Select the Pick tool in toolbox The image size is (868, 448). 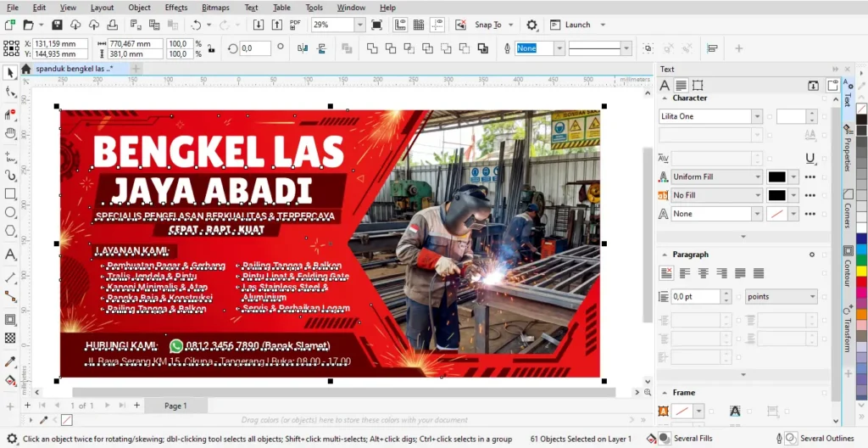pos(10,73)
